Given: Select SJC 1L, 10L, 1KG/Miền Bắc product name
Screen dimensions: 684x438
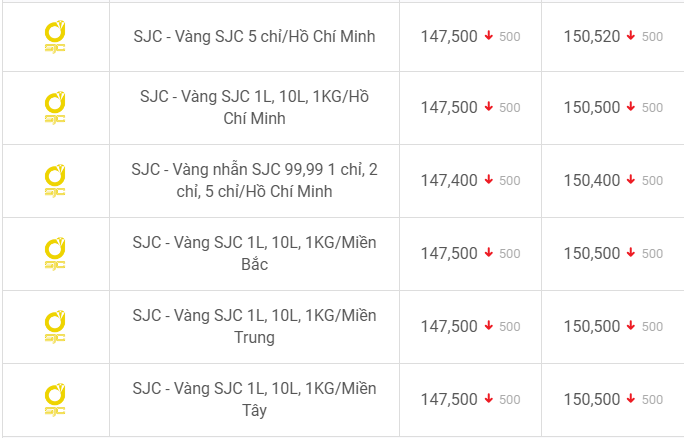Looking at the screenshot, I should (x=254, y=253).
